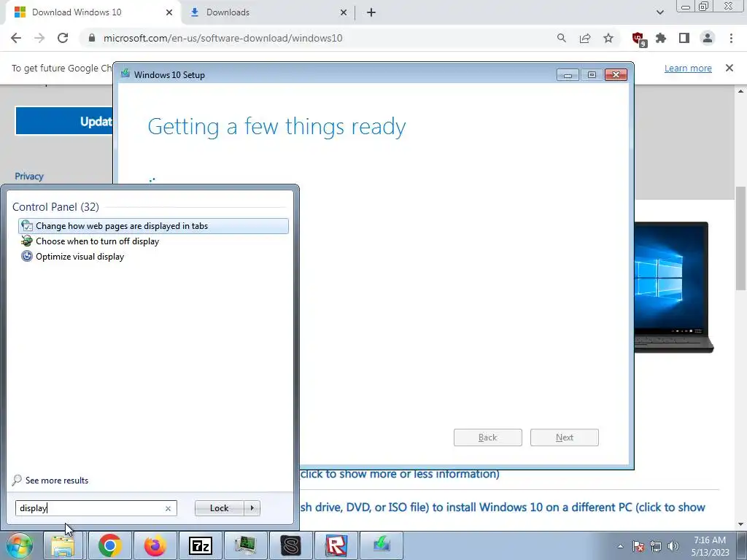Launch Google Chrome from the taskbar
This screenshot has width=747, height=560.
point(109,545)
